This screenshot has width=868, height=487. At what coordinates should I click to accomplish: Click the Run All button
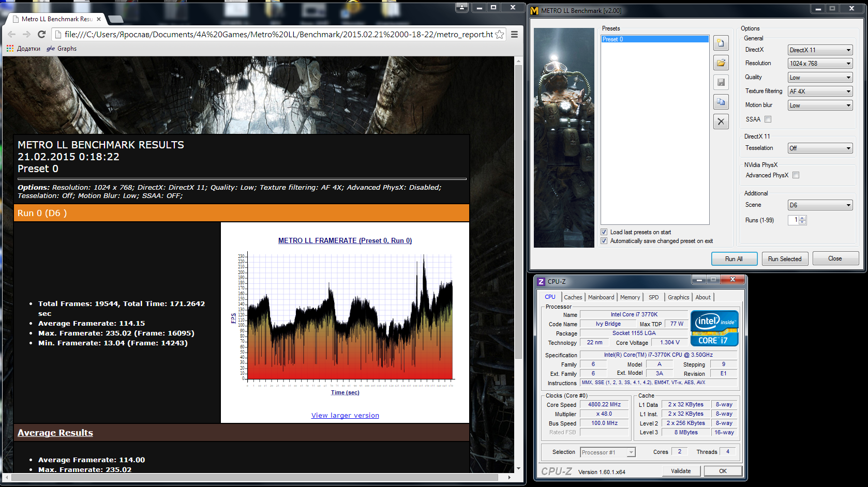point(734,258)
